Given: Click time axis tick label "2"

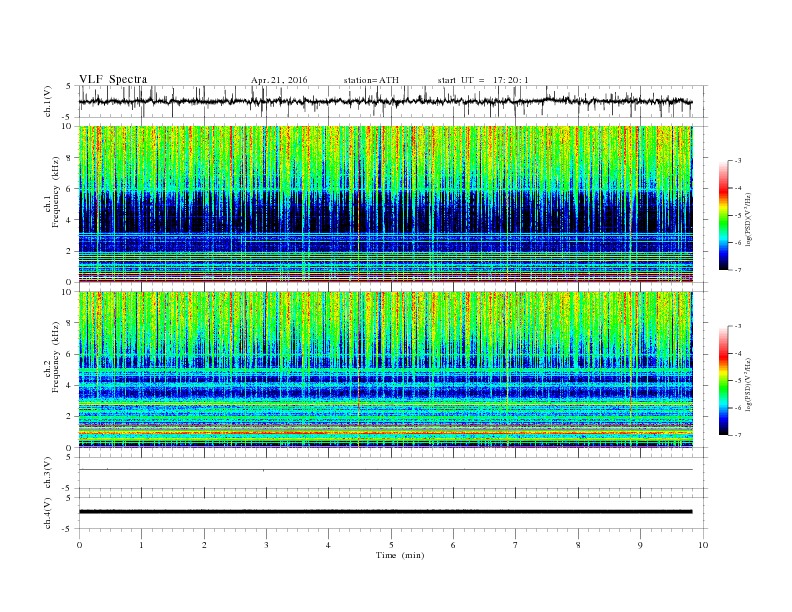Looking at the screenshot, I should coord(204,545).
